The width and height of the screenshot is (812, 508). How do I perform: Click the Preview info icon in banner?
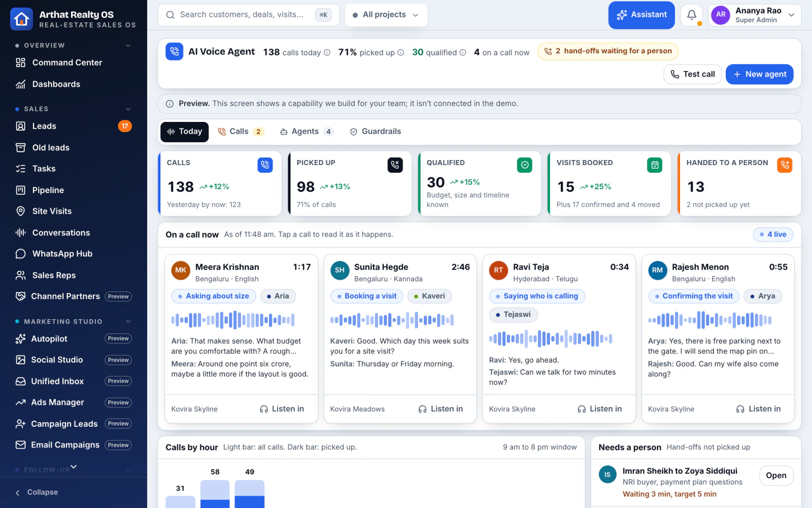[170, 104]
